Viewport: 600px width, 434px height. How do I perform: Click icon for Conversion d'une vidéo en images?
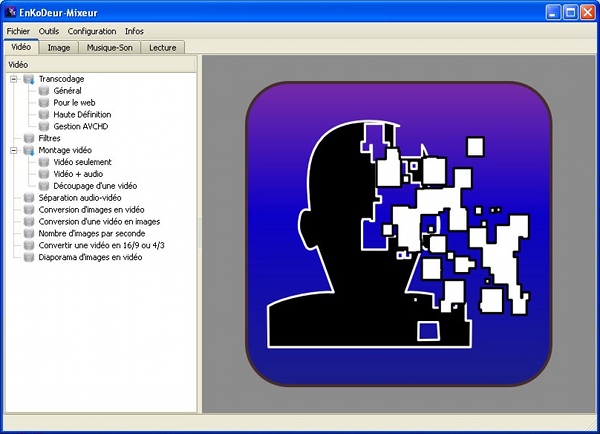(x=29, y=222)
